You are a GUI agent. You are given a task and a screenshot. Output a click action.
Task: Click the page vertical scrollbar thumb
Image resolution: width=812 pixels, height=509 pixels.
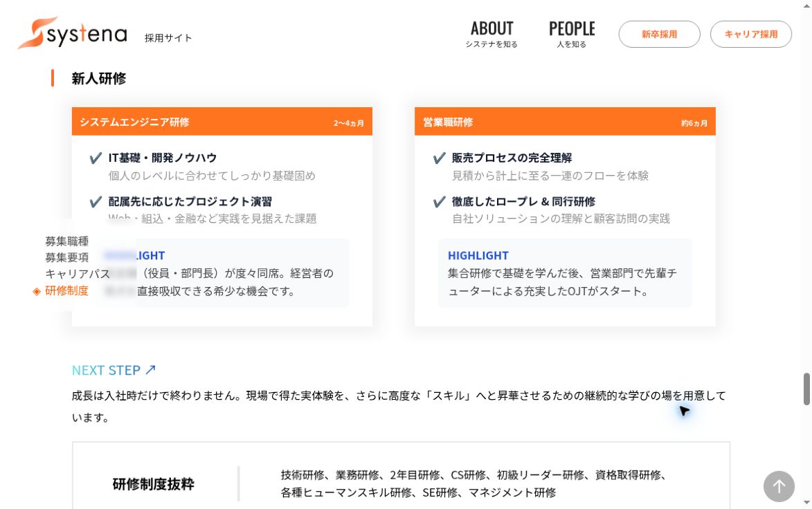(x=806, y=389)
